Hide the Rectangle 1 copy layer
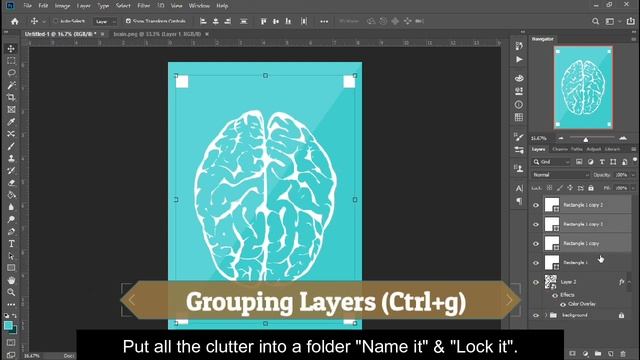 tap(536, 244)
